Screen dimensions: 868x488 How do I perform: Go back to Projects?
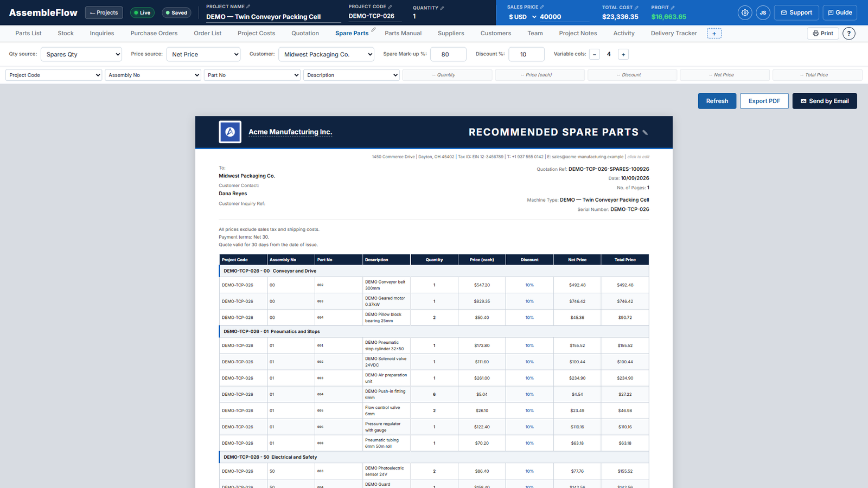pos(104,12)
